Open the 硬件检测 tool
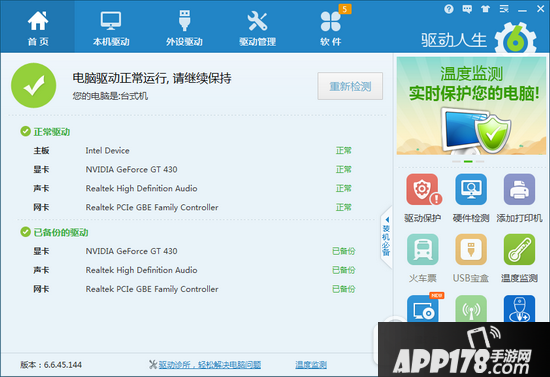This screenshot has width=550, height=377. coord(471,198)
